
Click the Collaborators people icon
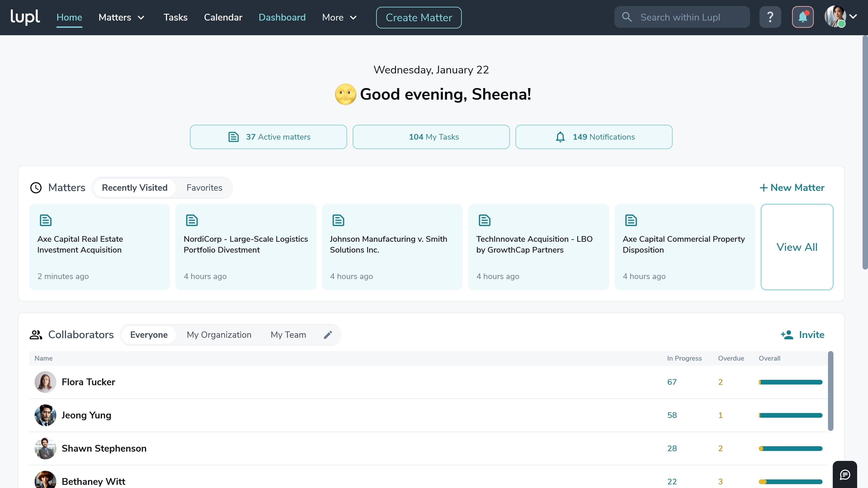pos(36,335)
